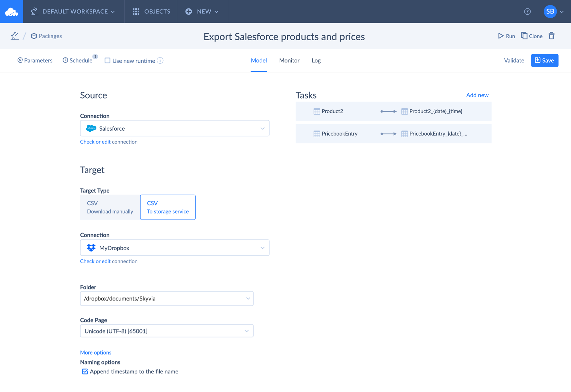Enable the Use new runtime checkbox
Image resolution: width=571 pixels, height=392 pixels.
point(107,61)
